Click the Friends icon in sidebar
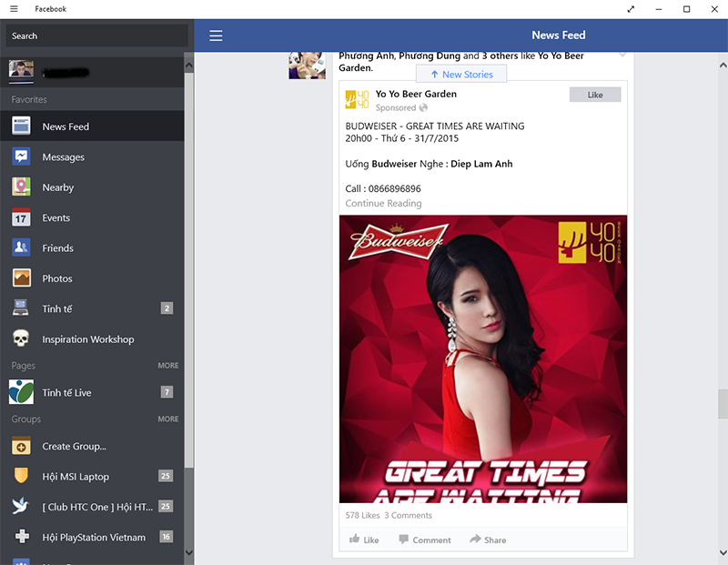This screenshot has width=728, height=565. coord(21,247)
